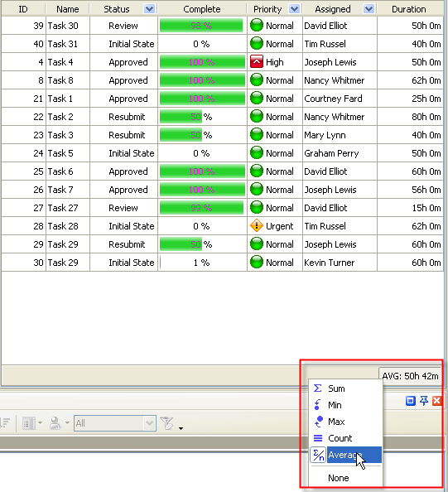Select the Sum sigma icon in menu

pos(317,388)
